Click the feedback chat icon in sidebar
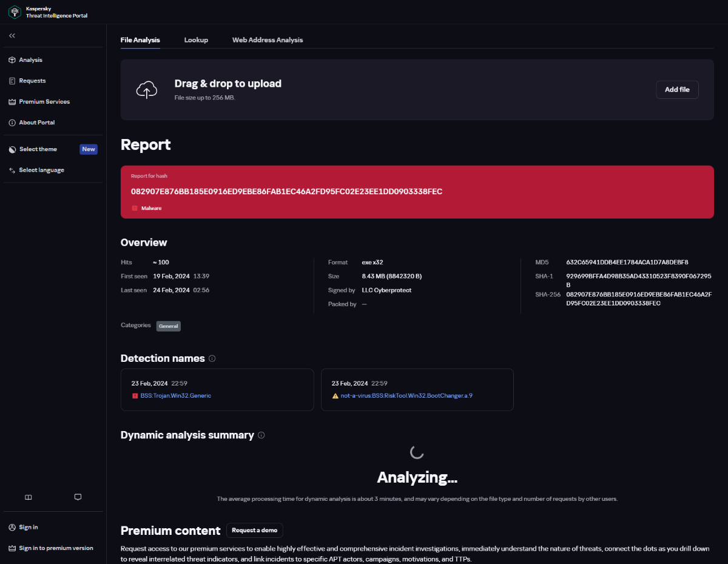728x564 pixels. point(78,497)
